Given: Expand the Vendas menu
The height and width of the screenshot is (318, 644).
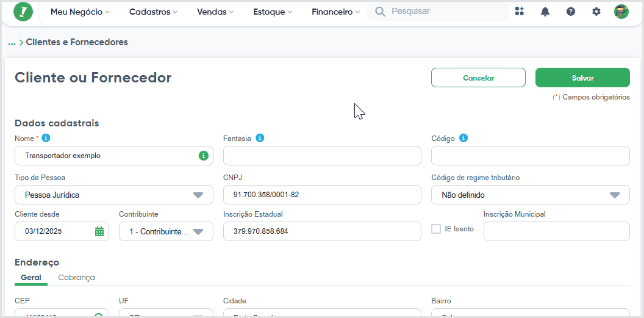Looking at the screenshot, I should click(215, 12).
